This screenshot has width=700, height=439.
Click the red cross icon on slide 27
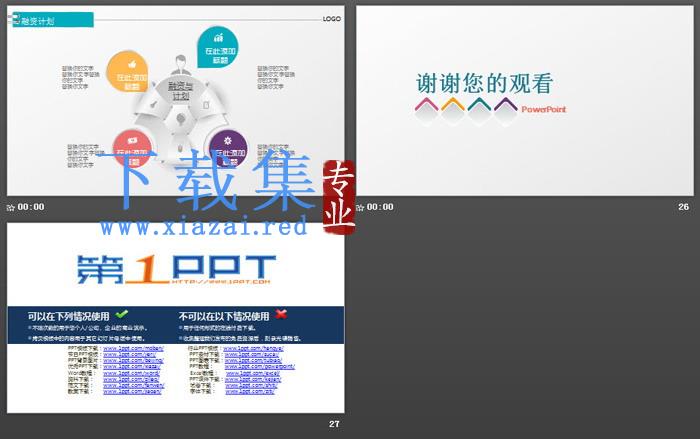click(x=281, y=314)
